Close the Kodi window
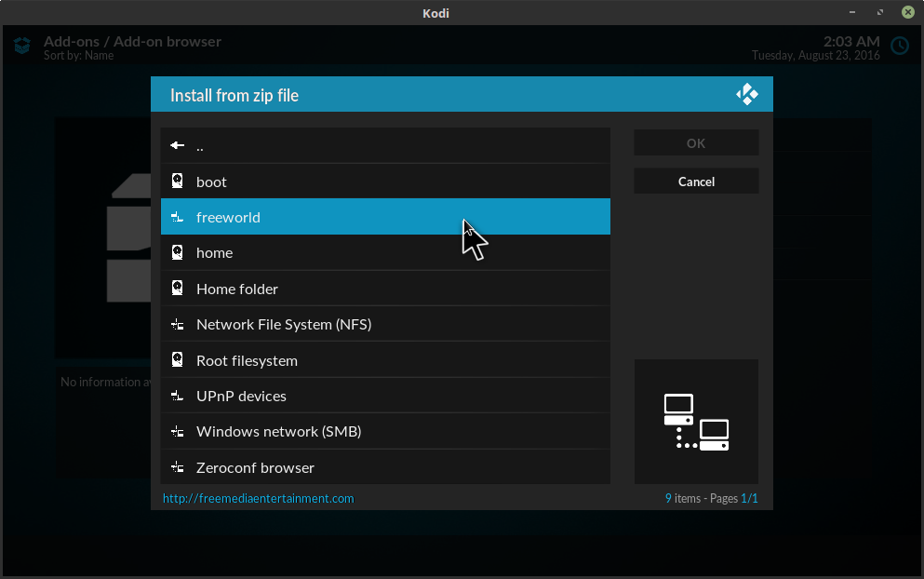 (908, 12)
